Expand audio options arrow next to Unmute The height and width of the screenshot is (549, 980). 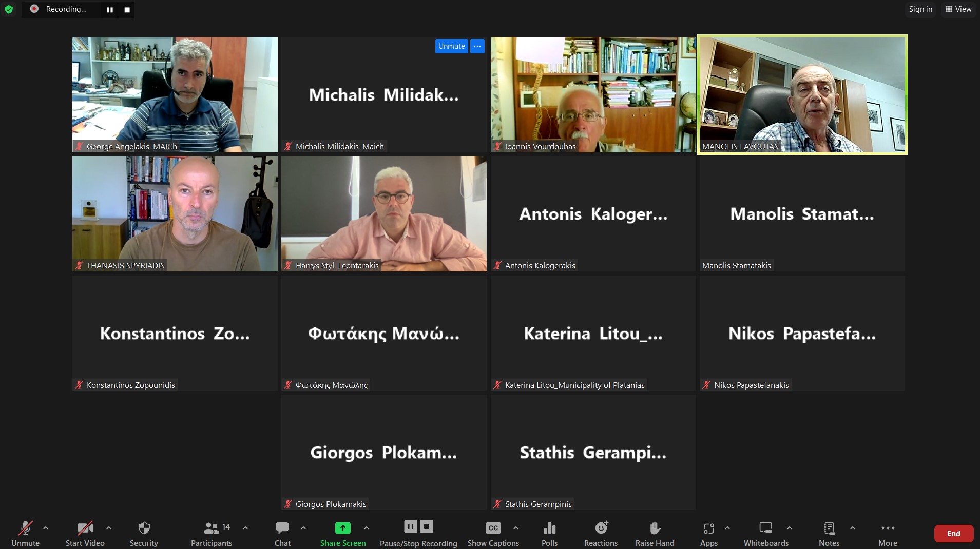[x=46, y=527]
